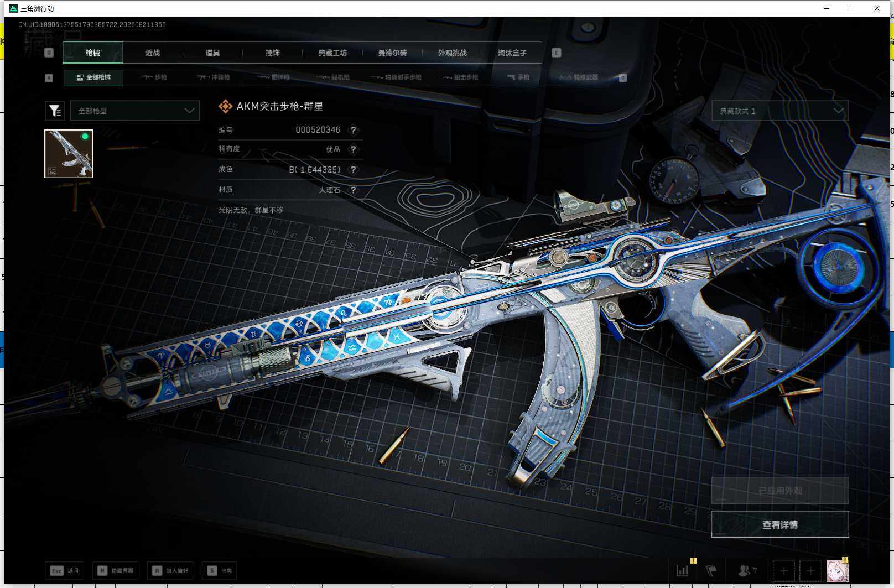Viewport: 894px width, 588px height.
Task: Click the Esc 返回 button
Action: pyautogui.click(x=64, y=570)
